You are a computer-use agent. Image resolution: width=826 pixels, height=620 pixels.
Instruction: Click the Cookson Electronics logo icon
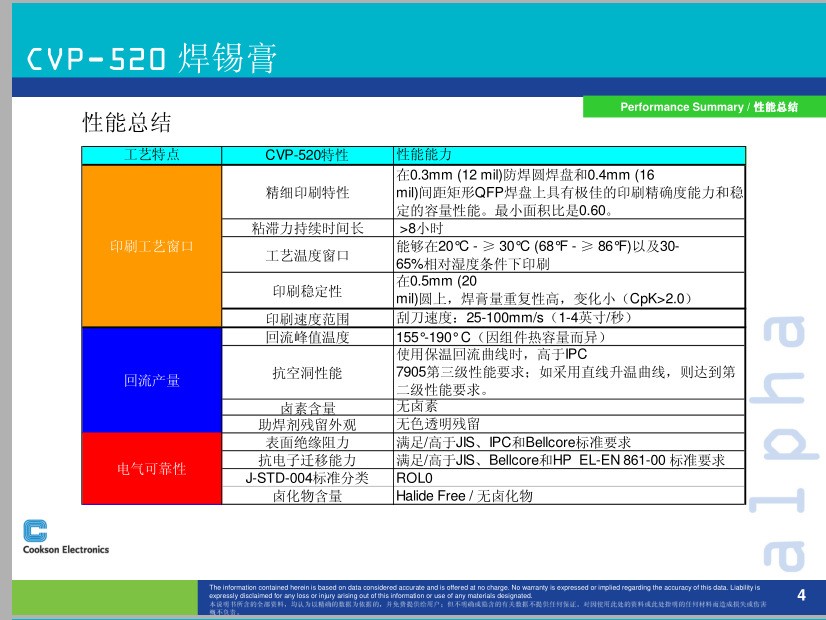tap(35, 530)
